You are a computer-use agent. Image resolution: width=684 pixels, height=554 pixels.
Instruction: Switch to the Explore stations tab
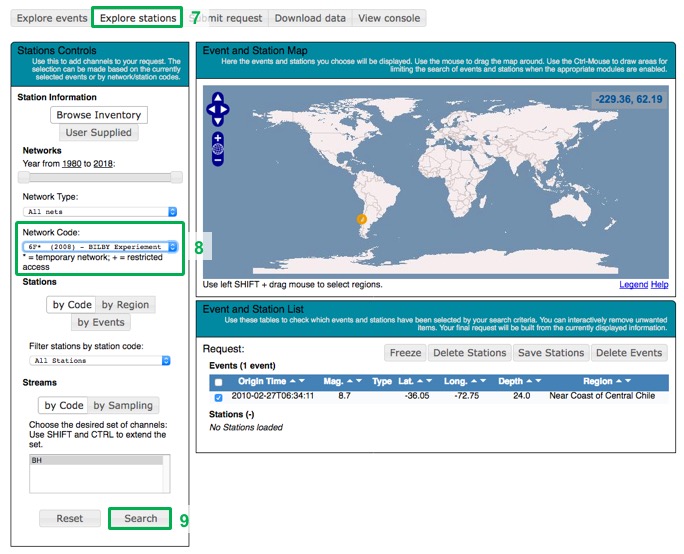[x=138, y=18]
